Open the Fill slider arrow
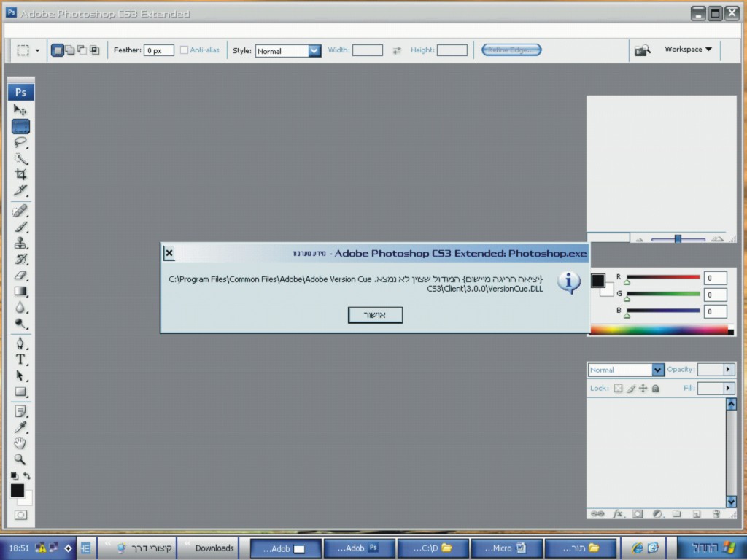 [x=728, y=388]
